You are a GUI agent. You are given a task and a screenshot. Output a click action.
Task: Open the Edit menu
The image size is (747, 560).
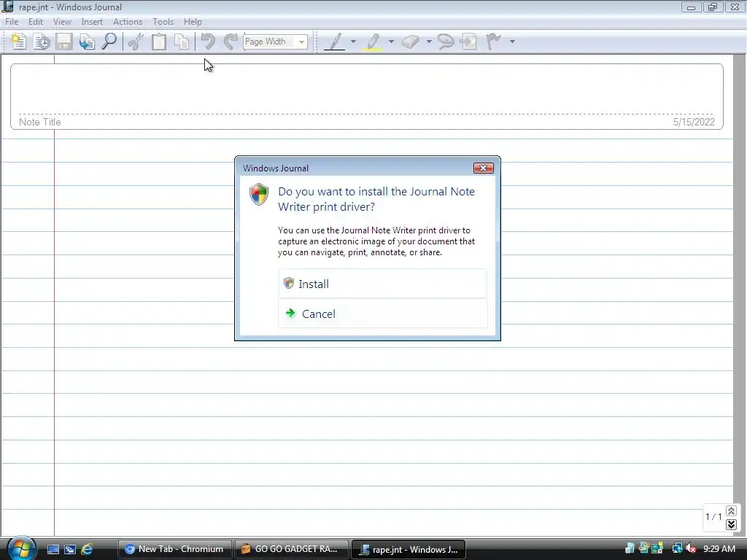point(35,22)
